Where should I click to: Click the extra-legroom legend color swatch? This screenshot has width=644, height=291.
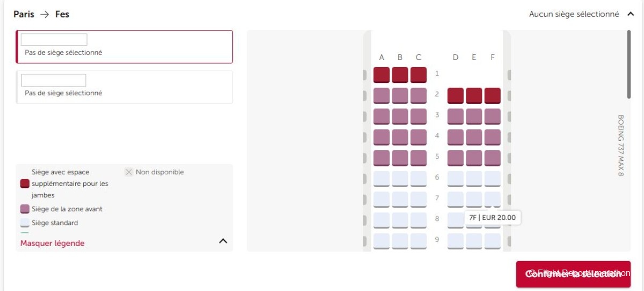coord(25,184)
